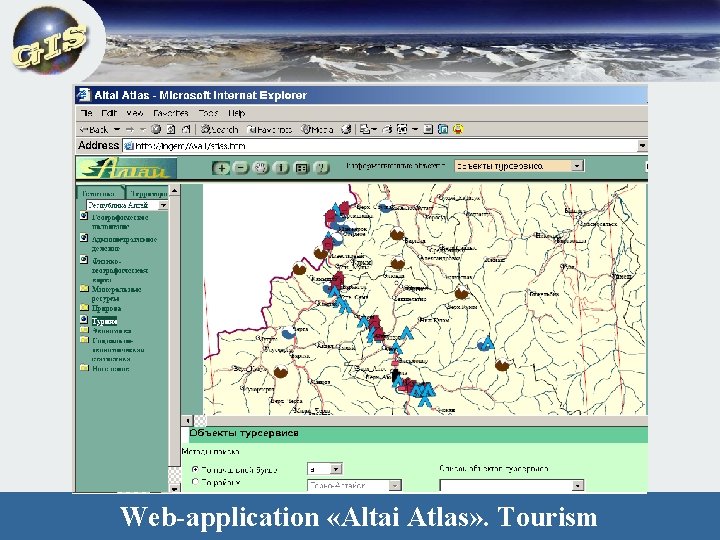Viewport: 720px width, 540px height.
Task: Click the browser Forward arrow
Action: [130, 129]
